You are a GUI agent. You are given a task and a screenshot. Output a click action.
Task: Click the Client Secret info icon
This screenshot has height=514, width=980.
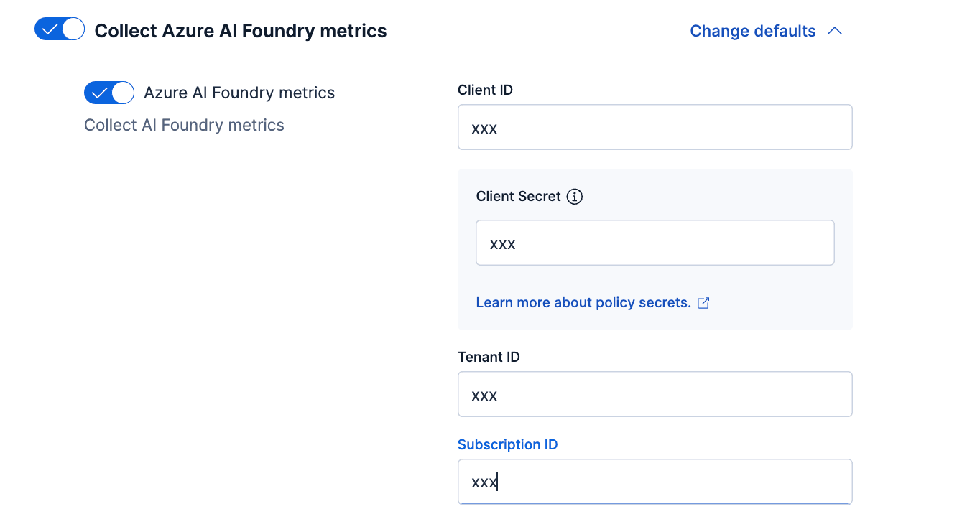(x=575, y=196)
